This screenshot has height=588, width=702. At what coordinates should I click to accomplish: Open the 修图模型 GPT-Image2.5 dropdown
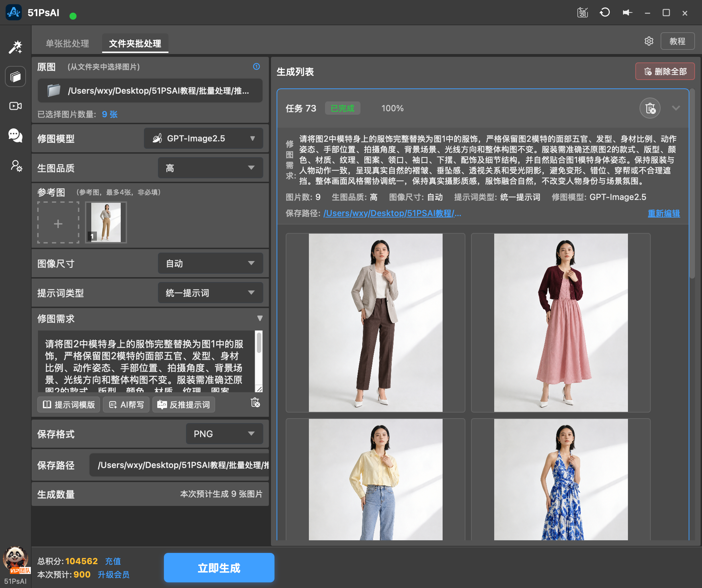pos(204,138)
